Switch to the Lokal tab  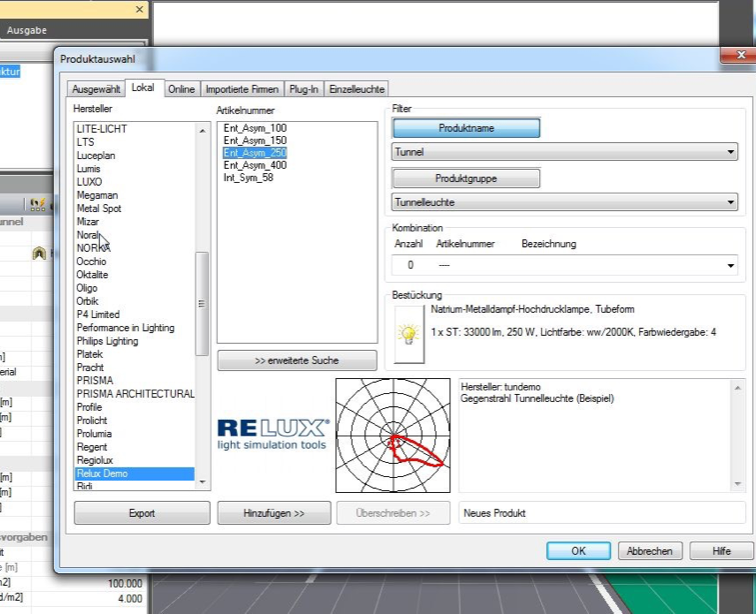143,88
